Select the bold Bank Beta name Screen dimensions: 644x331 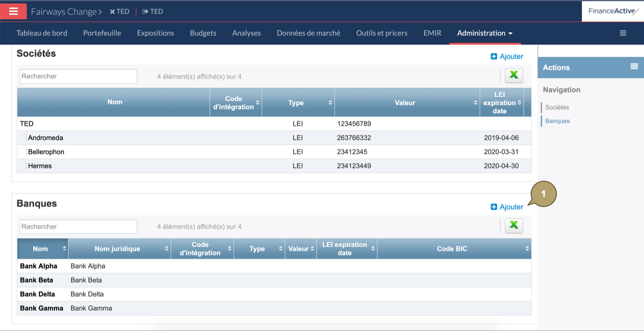(36, 280)
